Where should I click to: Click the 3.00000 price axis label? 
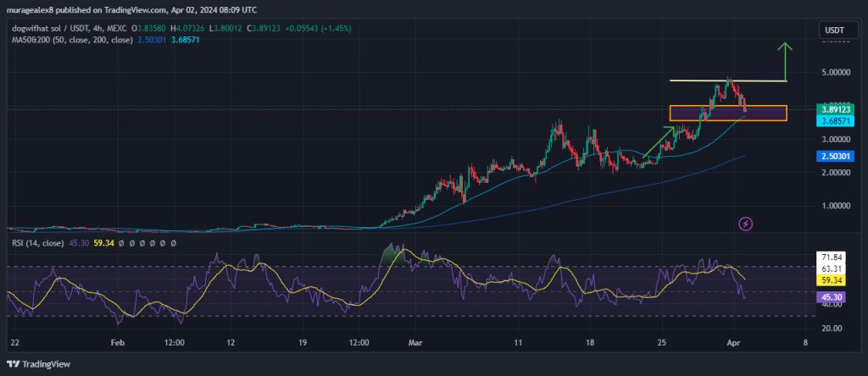pyautogui.click(x=834, y=139)
